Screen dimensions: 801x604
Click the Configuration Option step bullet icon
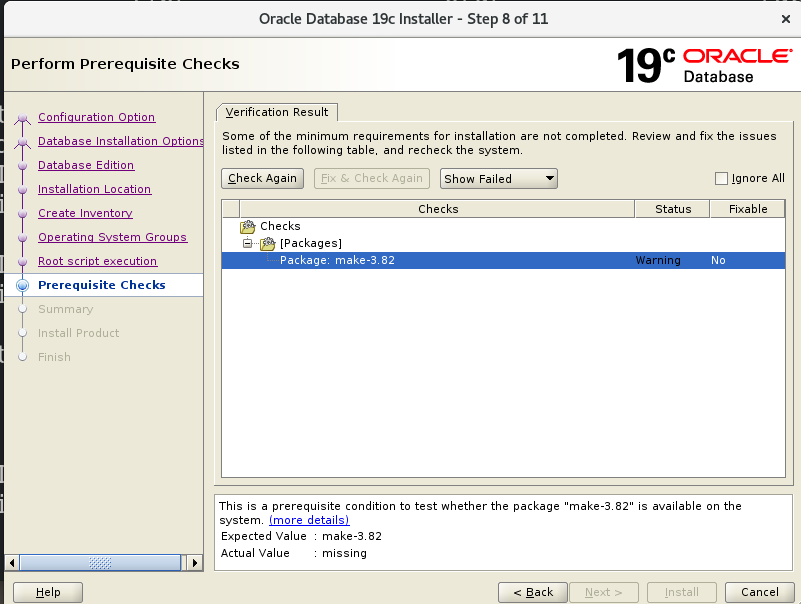(x=22, y=119)
